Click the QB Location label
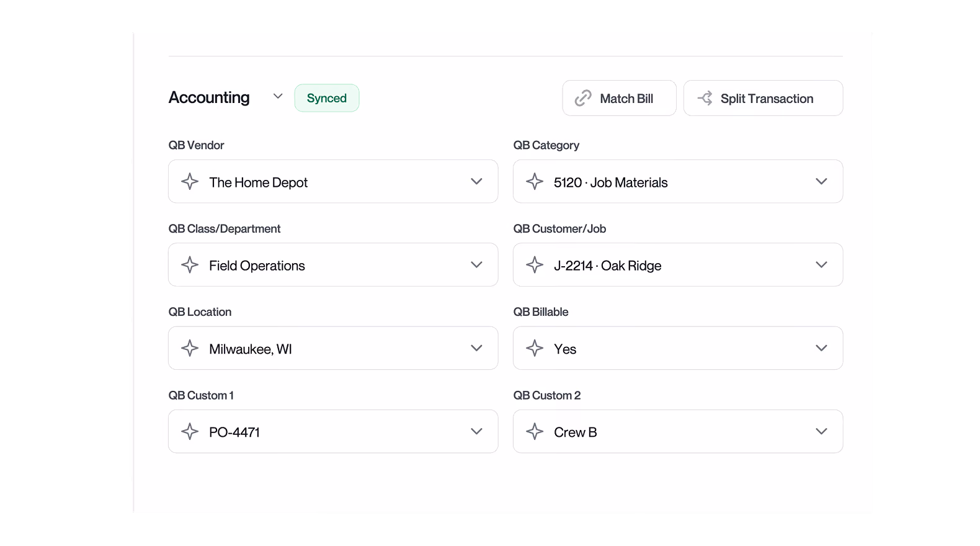This screenshot has width=980, height=546. coord(200,312)
